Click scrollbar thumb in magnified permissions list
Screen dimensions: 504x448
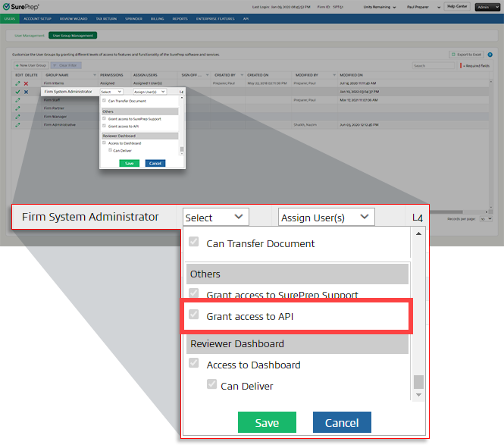418,382
